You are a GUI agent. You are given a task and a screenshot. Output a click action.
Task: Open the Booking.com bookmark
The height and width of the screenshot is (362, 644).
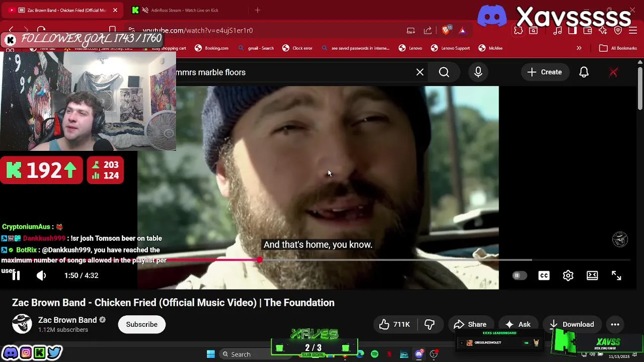(x=211, y=48)
